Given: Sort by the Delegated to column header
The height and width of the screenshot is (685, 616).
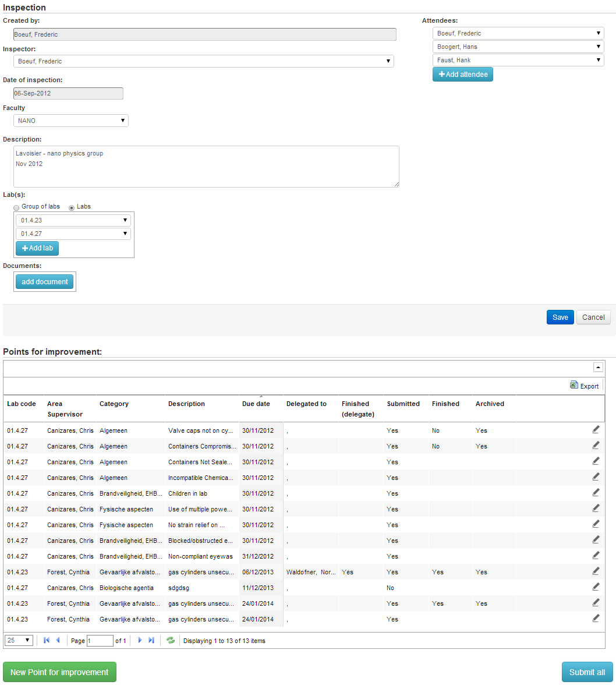Looking at the screenshot, I should coord(306,404).
